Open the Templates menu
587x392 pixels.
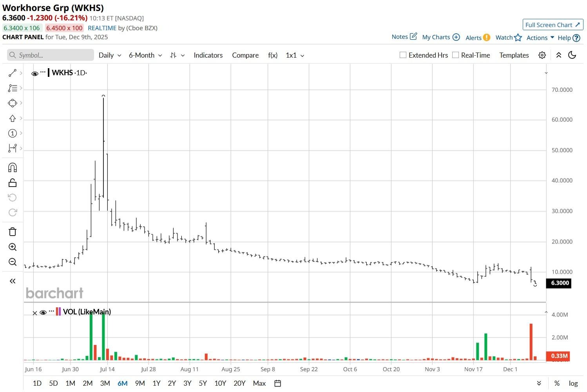pyautogui.click(x=514, y=55)
